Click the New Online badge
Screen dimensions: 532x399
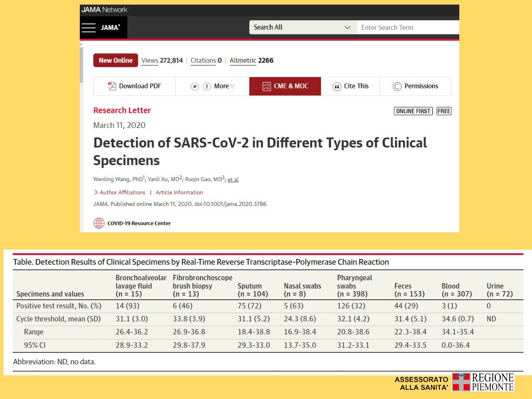tap(116, 60)
